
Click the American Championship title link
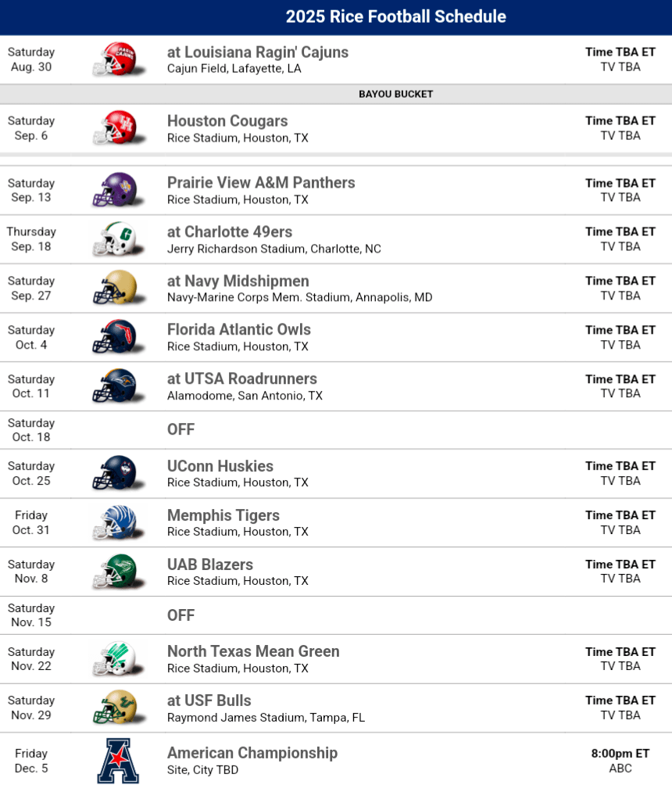pyautogui.click(x=252, y=753)
